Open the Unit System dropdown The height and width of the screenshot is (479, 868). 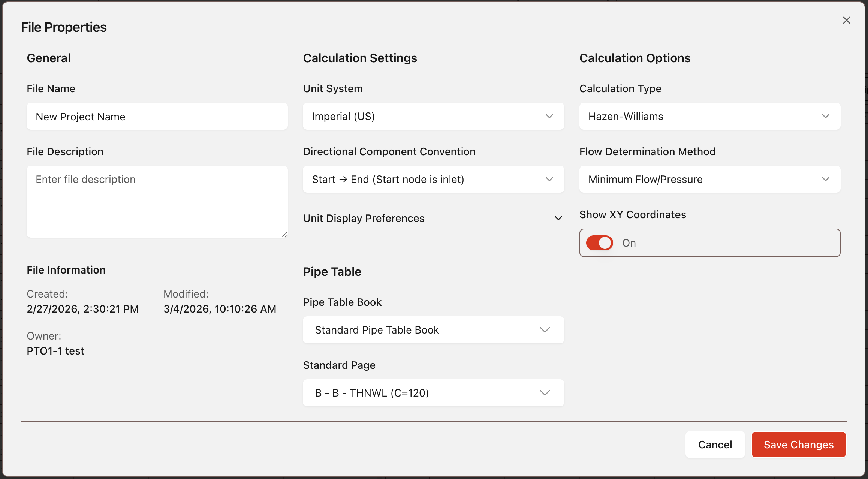click(x=433, y=117)
